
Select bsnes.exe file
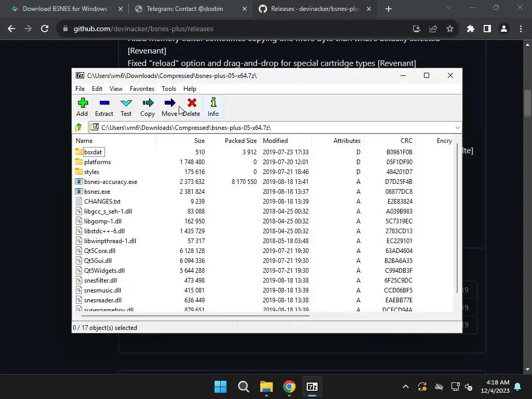pos(97,191)
